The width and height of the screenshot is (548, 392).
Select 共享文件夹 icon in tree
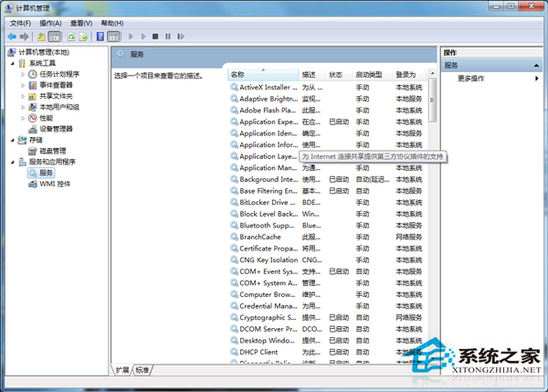pyautogui.click(x=33, y=96)
